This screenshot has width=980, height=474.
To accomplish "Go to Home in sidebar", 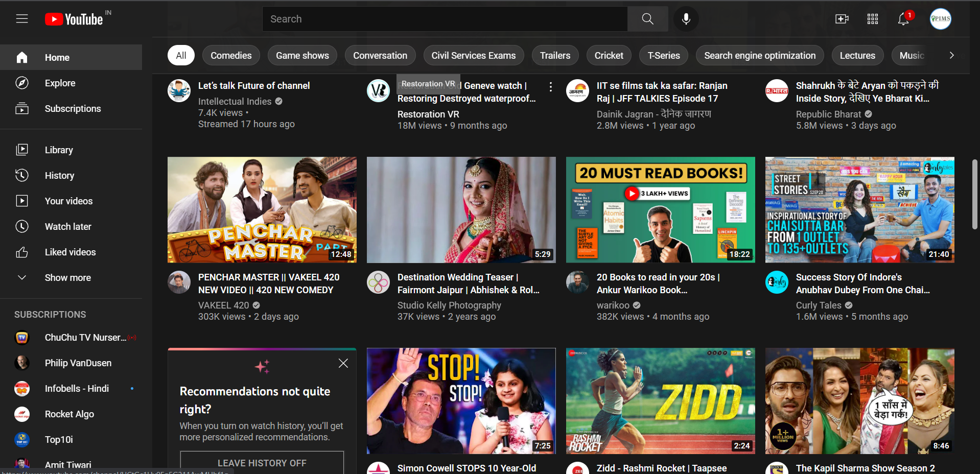I will [71, 57].
